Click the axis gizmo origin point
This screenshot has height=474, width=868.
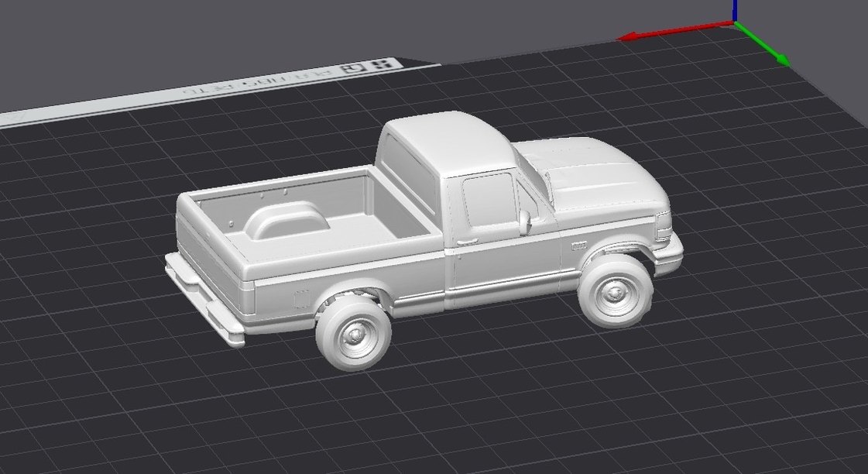(x=736, y=22)
